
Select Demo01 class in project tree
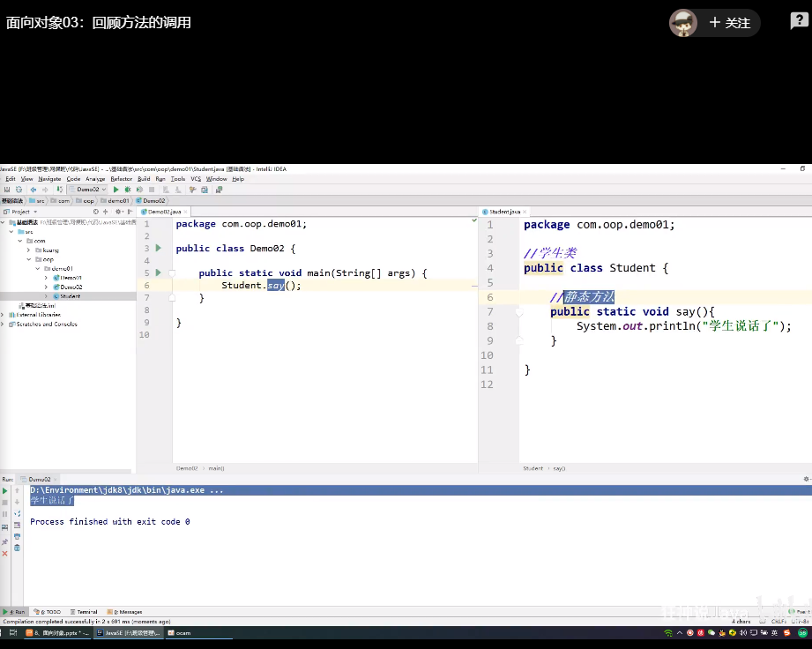(71, 278)
